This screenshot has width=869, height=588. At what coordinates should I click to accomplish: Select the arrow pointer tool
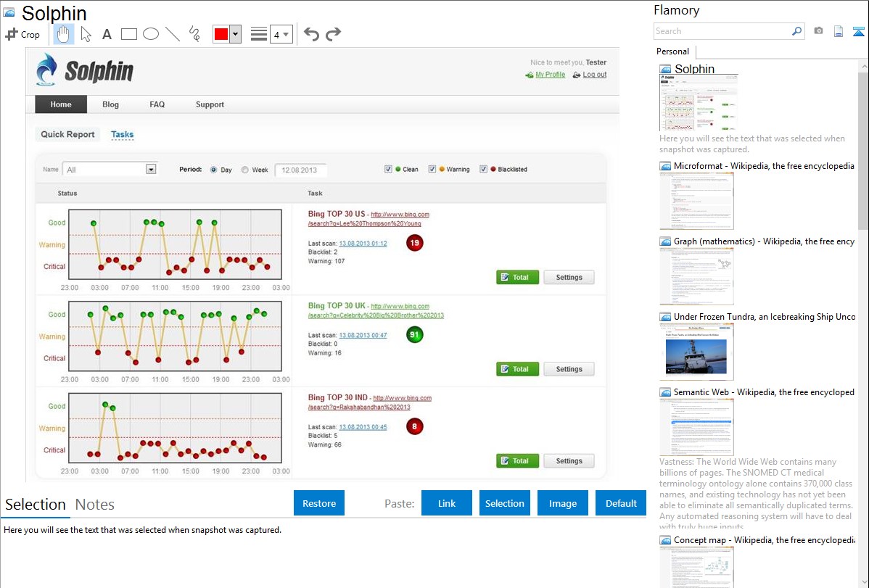[86, 34]
